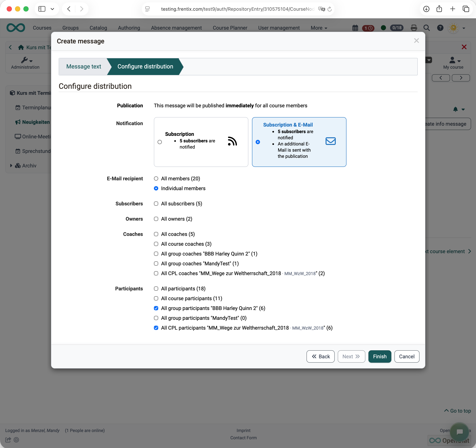Close the Create message dialog

tap(416, 41)
